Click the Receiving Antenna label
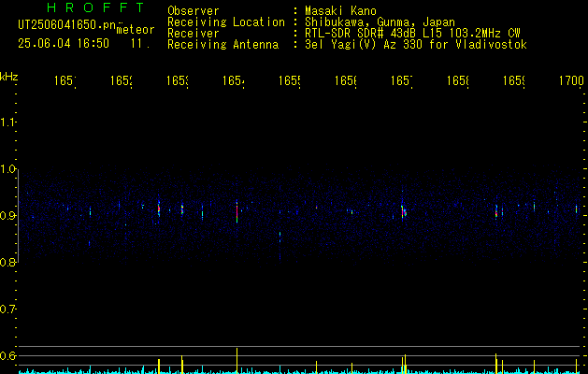The width and height of the screenshot is (588, 374). point(223,45)
